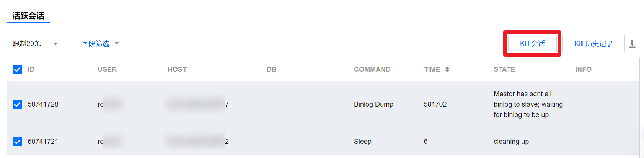Click the Sleep command cell
This screenshot has width=644, height=158.
pos(362,142)
